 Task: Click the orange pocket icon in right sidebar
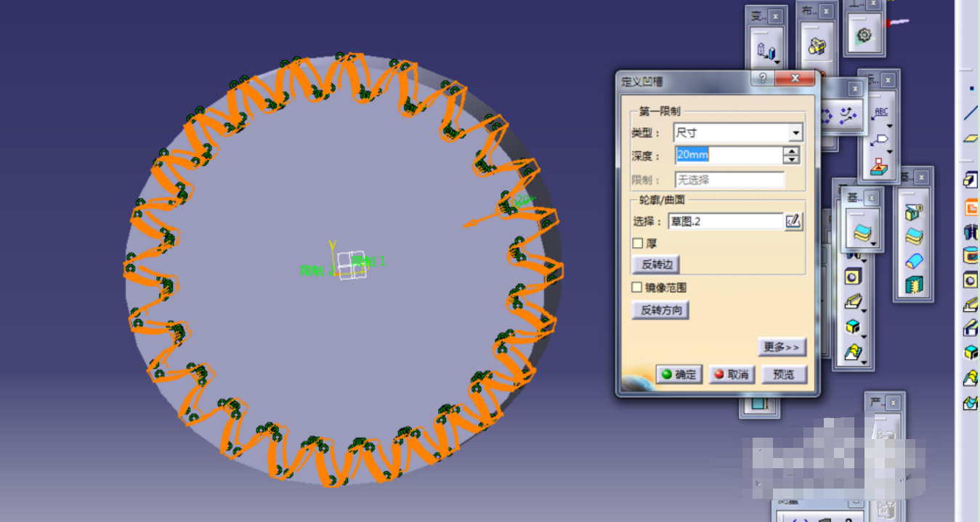tap(971, 208)
